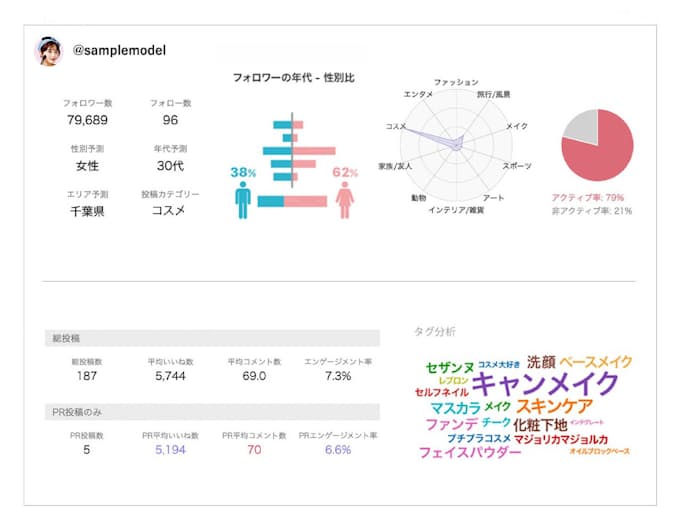The height and width of the screenshot is (528, 680).
Task: Click the コスメ label on radar chart
Action: [396, 127]
